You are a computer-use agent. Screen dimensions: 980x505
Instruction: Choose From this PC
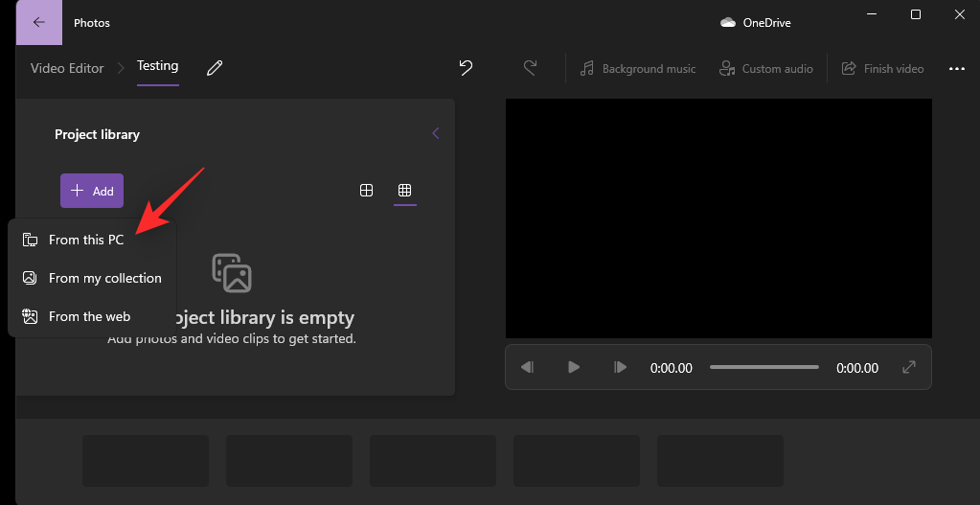(x=93, y=240)
